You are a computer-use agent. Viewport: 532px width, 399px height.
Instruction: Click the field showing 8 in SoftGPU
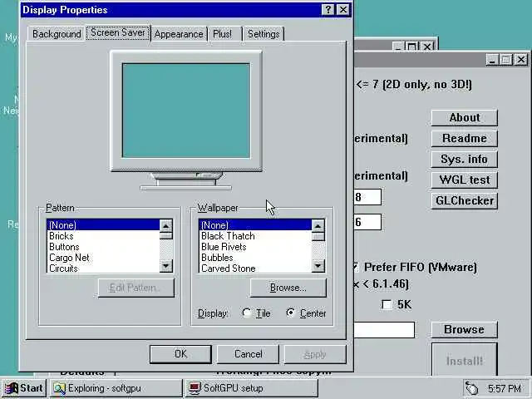point(367,197)
